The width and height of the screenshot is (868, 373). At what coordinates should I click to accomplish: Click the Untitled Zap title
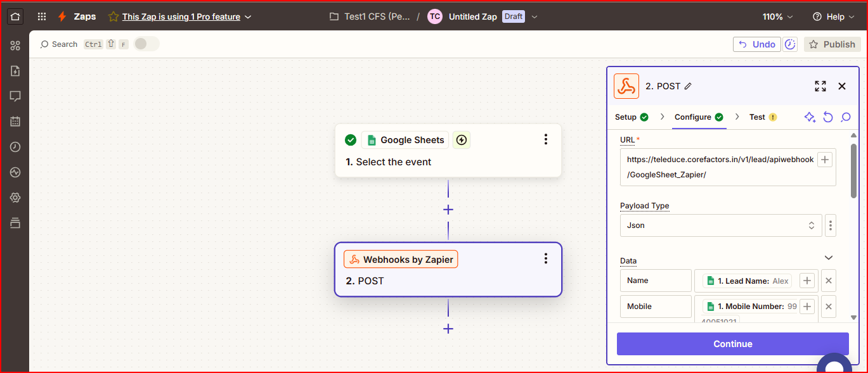(x=472, y=17)
